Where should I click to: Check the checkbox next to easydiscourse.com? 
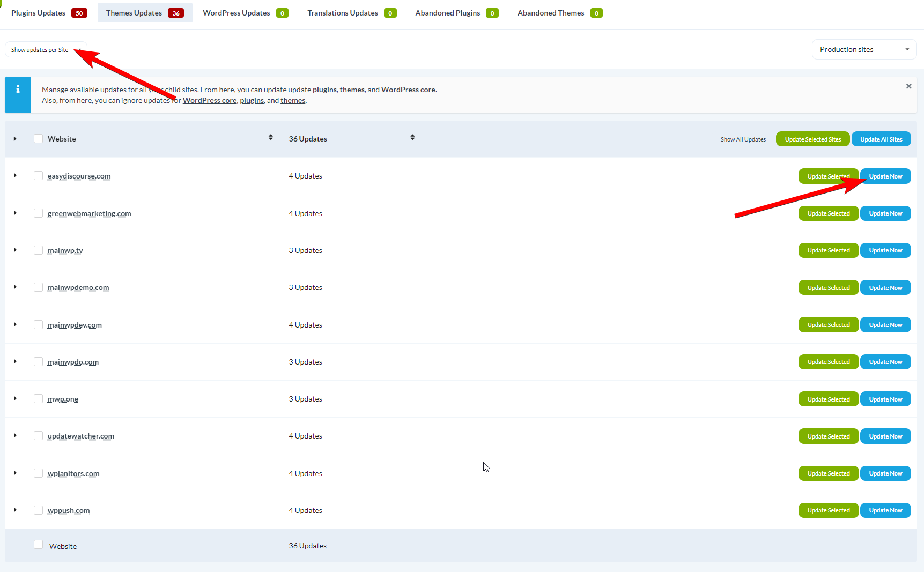(x=38, y=175)
